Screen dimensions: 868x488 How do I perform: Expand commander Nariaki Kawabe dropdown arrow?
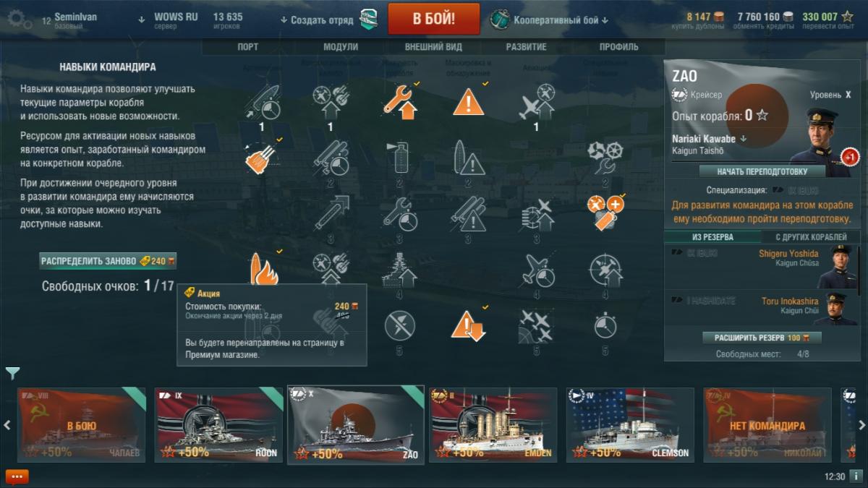(x=743, y=139)
